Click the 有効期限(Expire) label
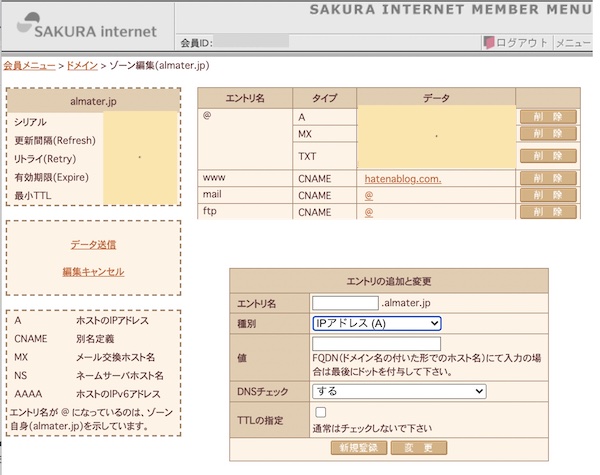 coord(51,177)
